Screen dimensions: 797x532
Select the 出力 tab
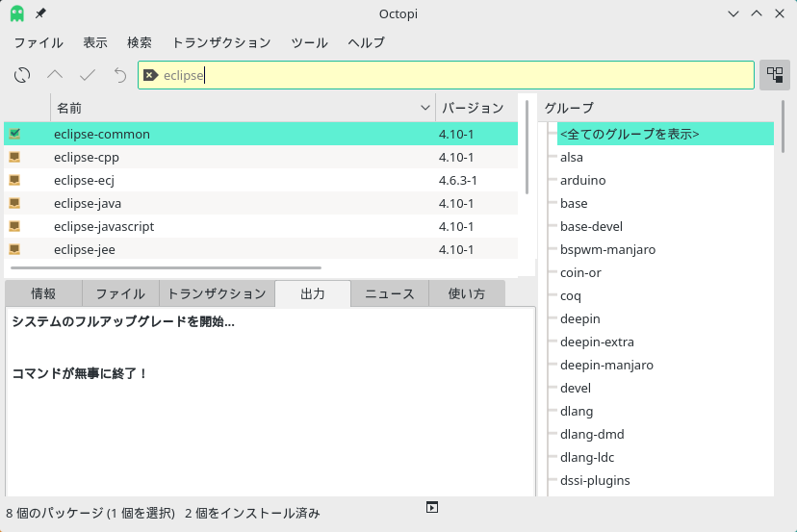click(x=313, y=293)
